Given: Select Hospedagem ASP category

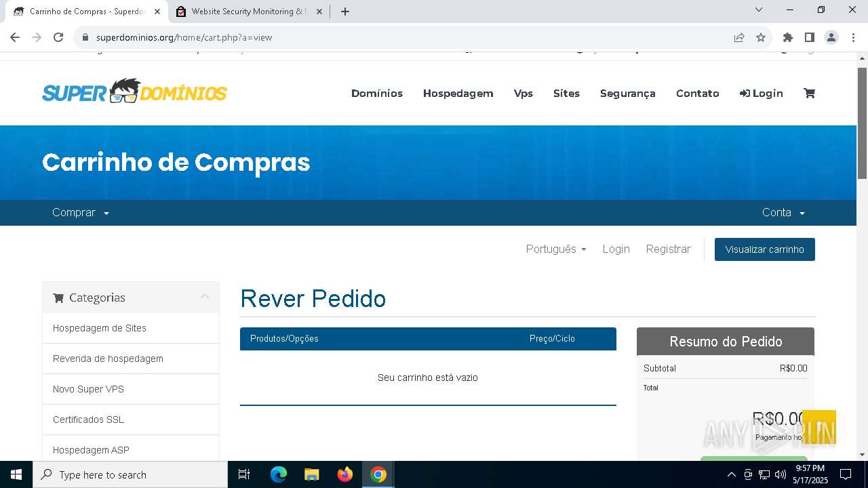Looking at the screenshot, I should (131, 449).
